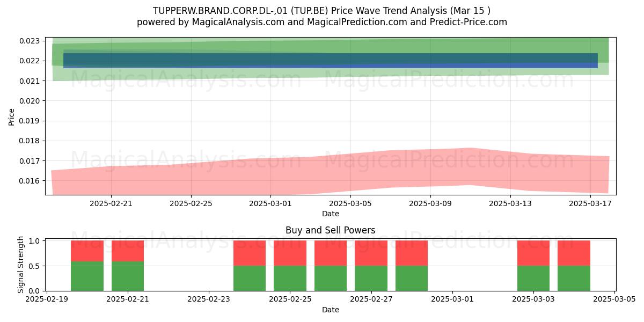This screenshot has height=322, width=644.
Task: Click the 0.022 price tick label
Action: coord(31,61)
